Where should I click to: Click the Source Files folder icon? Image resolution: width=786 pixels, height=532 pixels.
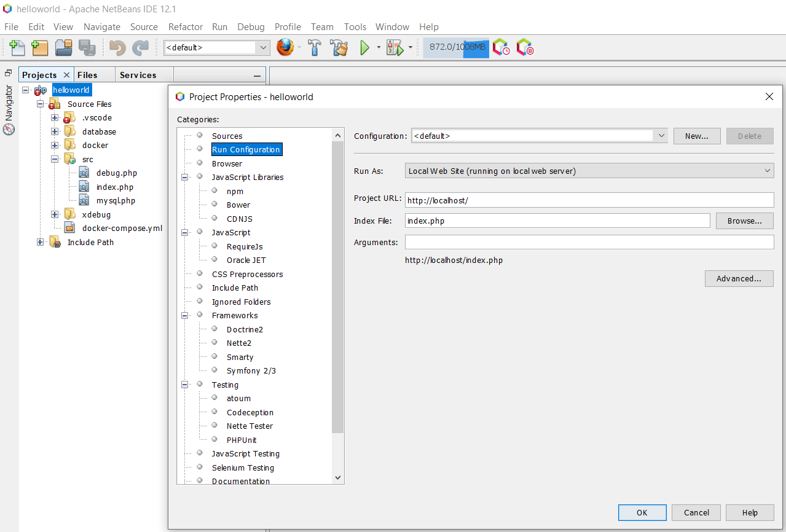point(55,104)
